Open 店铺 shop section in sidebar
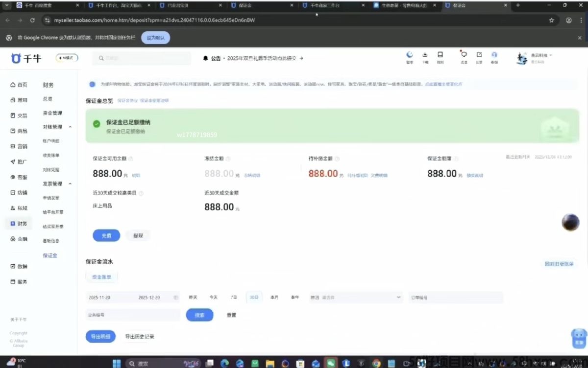 point(19,192)
